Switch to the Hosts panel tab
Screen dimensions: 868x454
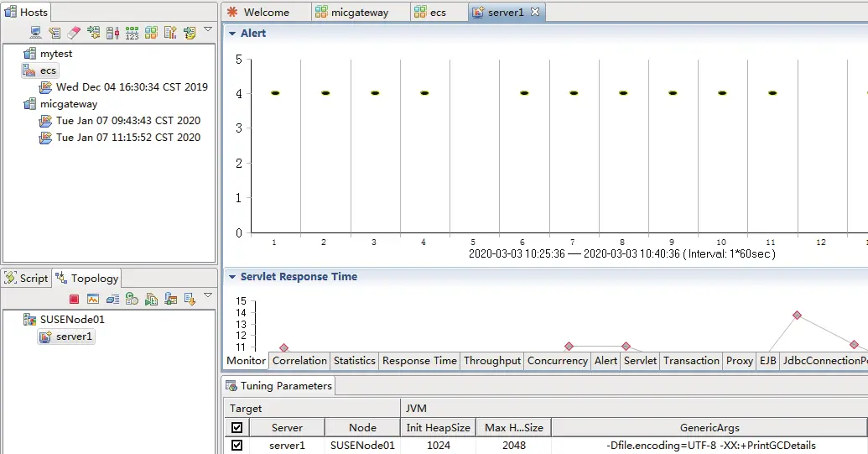pos(26,12)
